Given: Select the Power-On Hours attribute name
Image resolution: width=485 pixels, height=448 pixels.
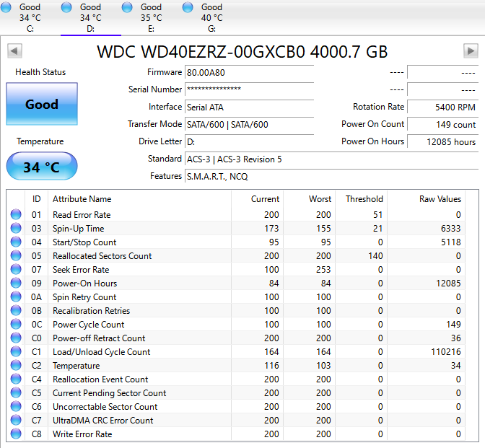Looking at the screenshot, I should (x=85, y=284).
